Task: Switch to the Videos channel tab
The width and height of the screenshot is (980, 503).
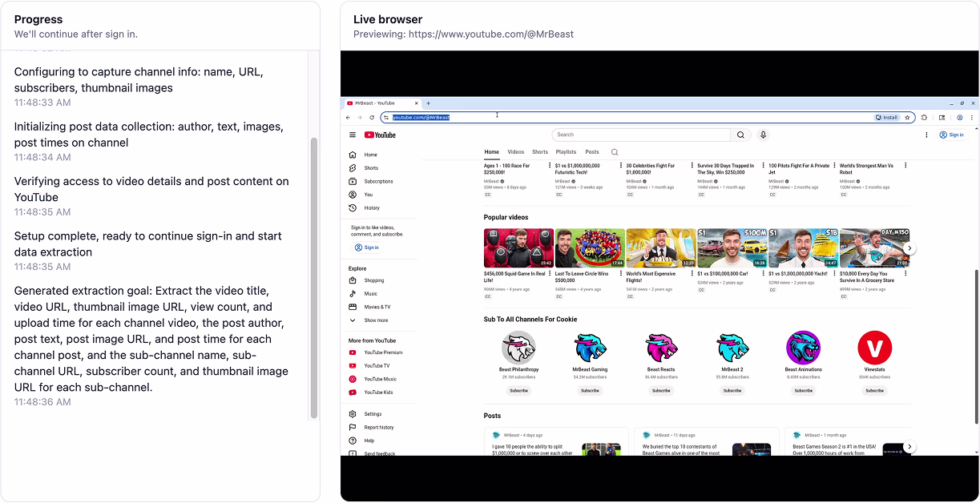Action: click(x=515, y=152)
